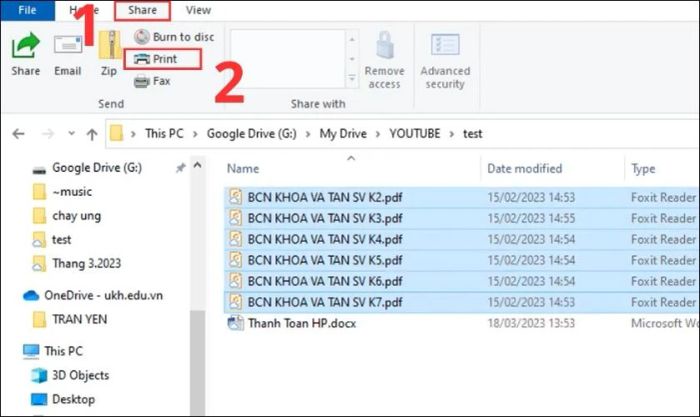
Task: Click the Print printer icon
Action: coord(142,58)
